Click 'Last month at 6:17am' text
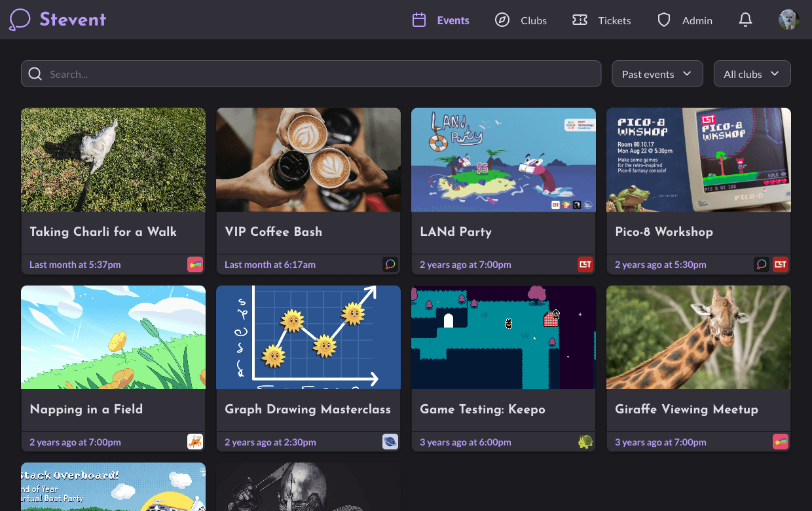The height and width of the screenshot is (511, 812). (270, 265)
